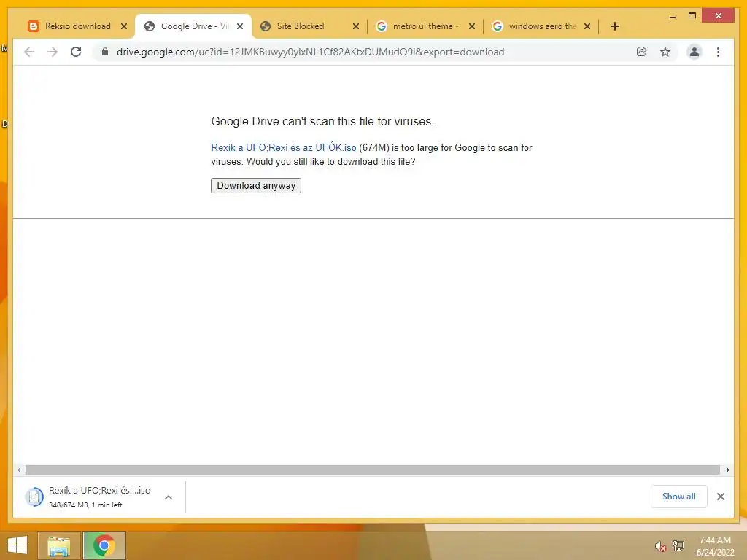The height and width of the screenshot is (560, 747).
Task: Open File Explorer from the taskbar
Action: tap(59, 545)
